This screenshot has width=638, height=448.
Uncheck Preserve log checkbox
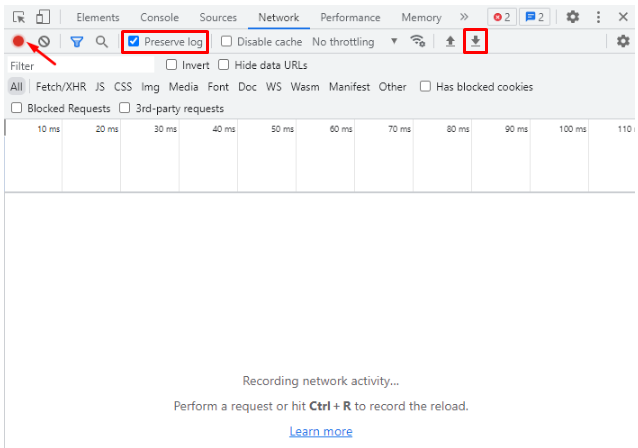134,42
